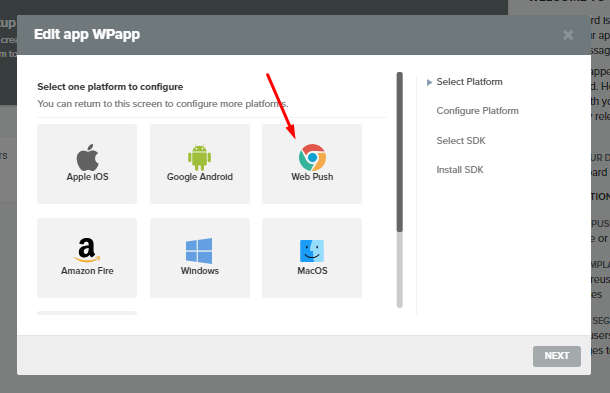Pick the Web Push Chrome platform tile
The image size is (610, 393).
(312, 164)
